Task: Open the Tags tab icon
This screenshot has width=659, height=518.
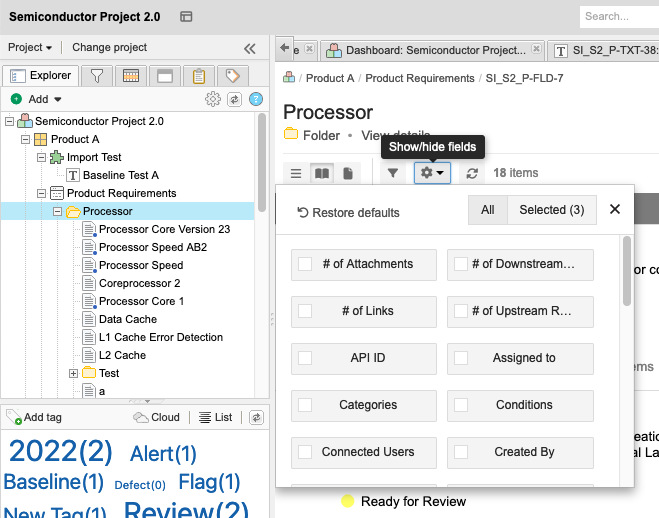Action: [x=232, y=76]
